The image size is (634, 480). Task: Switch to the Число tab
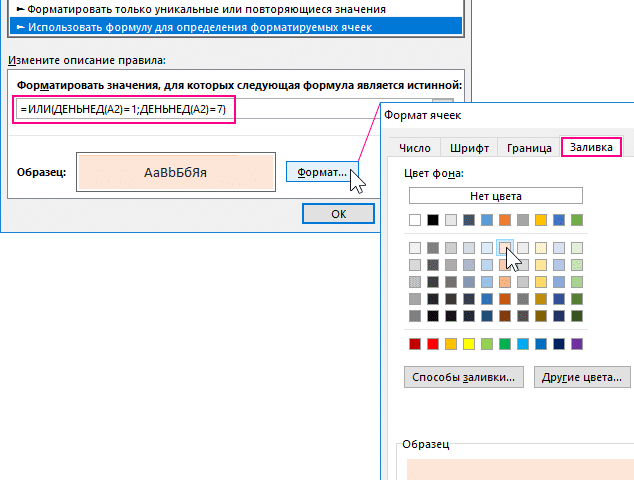(x=414, y=148)
